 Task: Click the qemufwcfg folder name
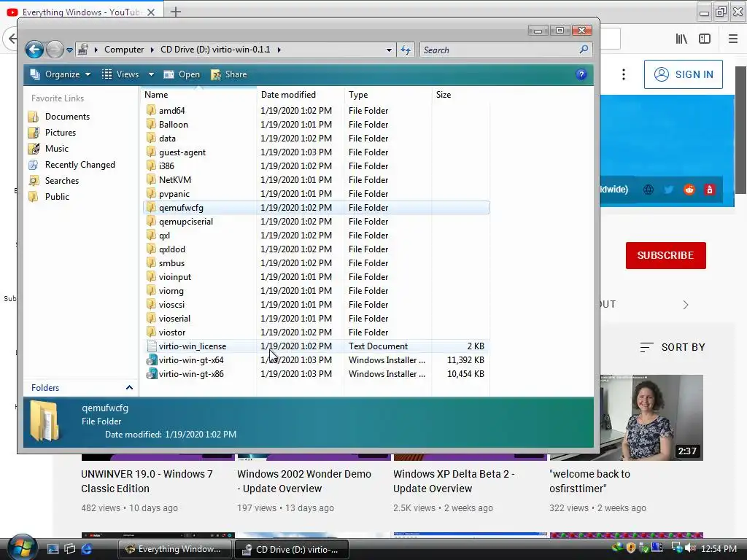pos(181,208)
